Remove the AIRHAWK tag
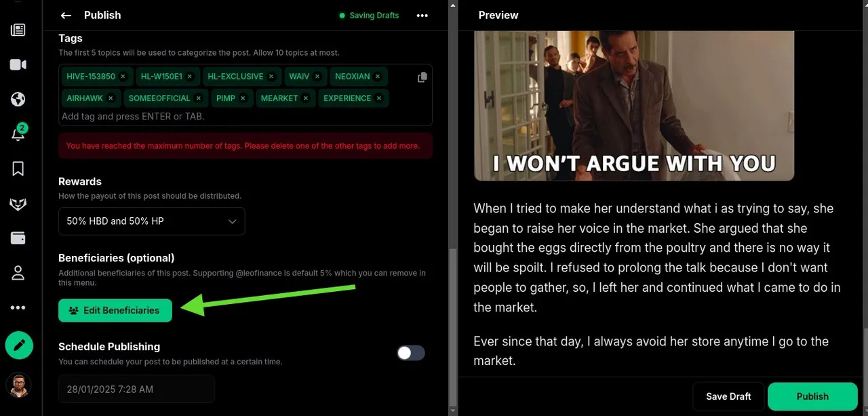This screenshot has width=868, height=416. (x=111, y=98)
